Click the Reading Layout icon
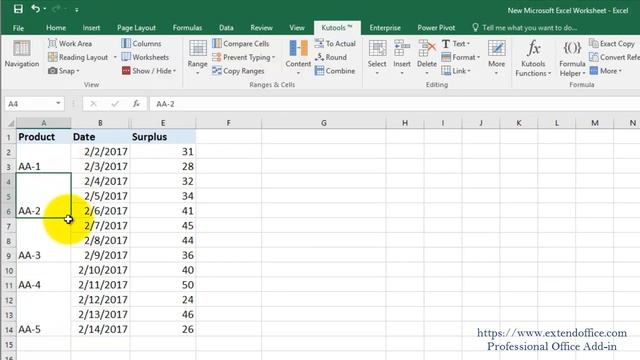Screen dimensions: 640x360 [52, 57]
